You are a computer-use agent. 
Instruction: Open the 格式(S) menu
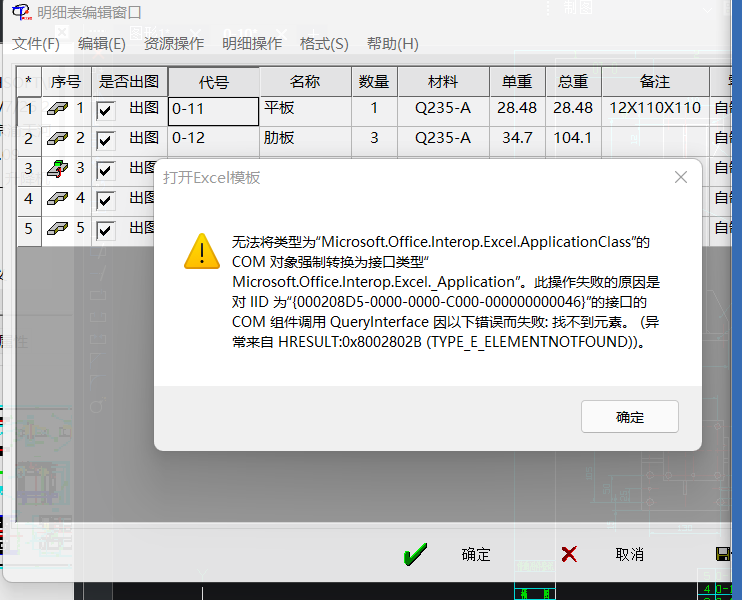click(324, 44)
